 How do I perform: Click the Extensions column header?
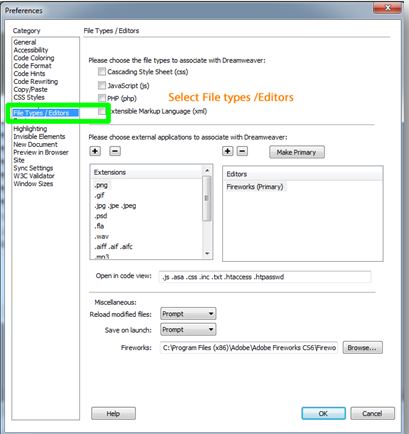click(147, 172)
